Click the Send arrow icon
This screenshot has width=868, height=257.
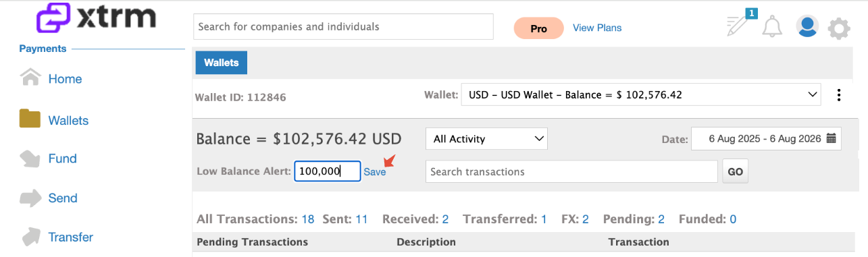coord(31,198)
